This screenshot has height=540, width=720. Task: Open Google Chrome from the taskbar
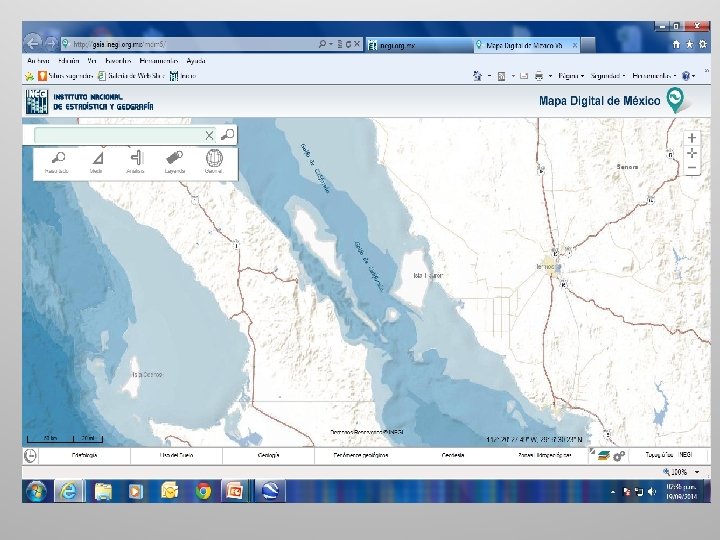(x=203, y=492)
